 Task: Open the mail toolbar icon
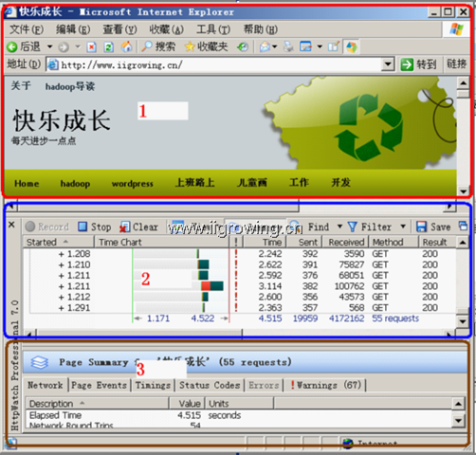(265, 47)
